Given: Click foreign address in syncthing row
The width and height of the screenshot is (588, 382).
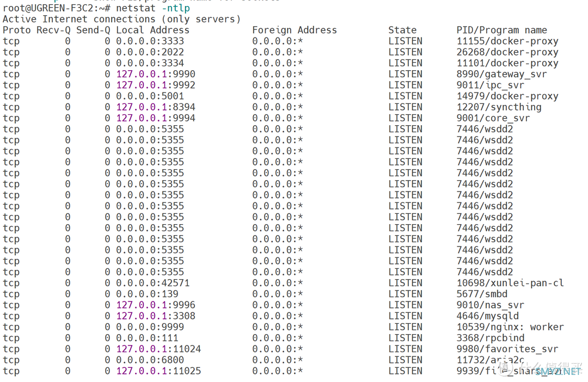Looking at the screenshot, I should [278, 107].
